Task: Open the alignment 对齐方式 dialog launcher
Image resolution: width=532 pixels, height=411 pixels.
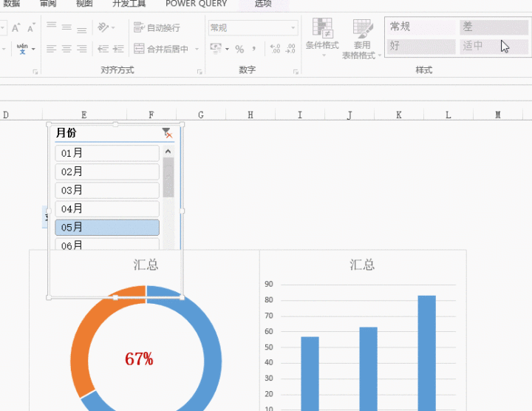Action: (x=199, y=72)
